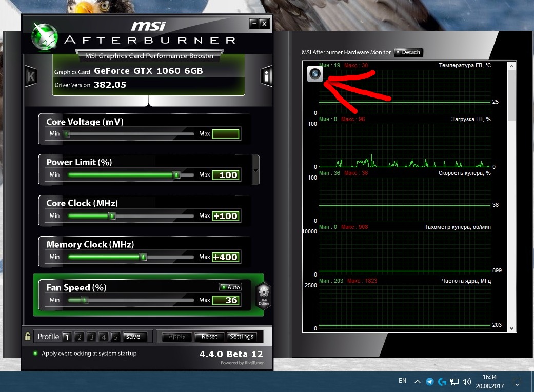Open the Windows notification center icon

(517, 381)
